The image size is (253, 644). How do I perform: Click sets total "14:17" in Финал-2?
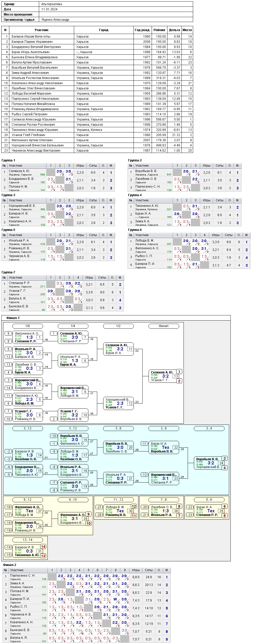click(x=149, y=616)
